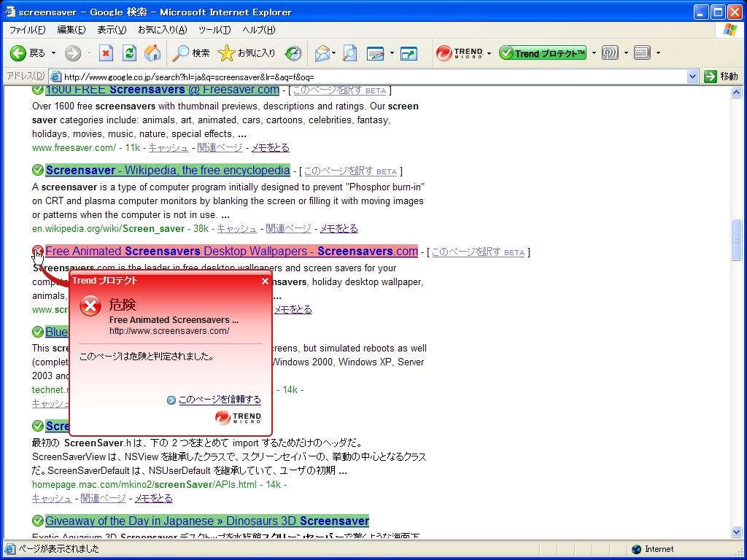Viewport: 747px width, 560px height.
Task: Open the back button history dropdown arrow
Action: 53,52
